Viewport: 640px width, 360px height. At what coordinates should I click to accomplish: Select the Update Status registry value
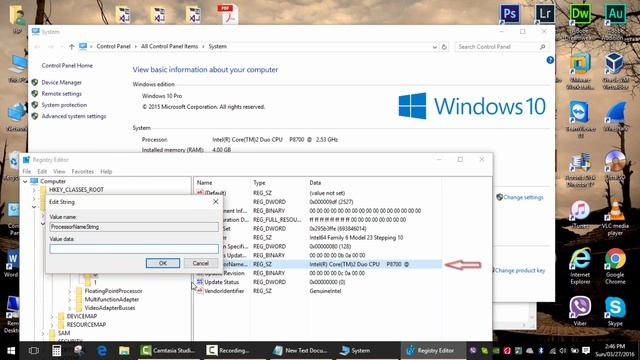(222, 282)
